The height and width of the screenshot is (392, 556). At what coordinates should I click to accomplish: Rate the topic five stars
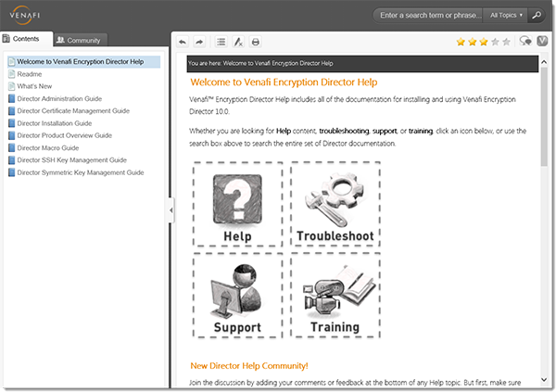(x=506, y=42)
